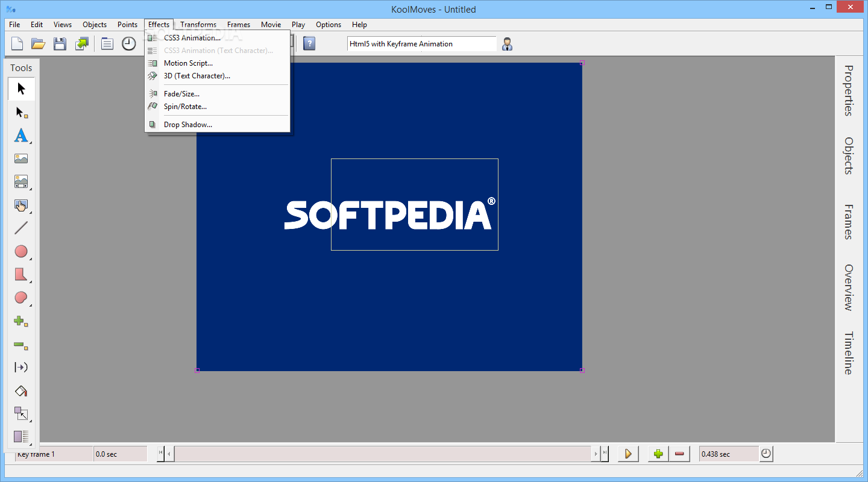Create a new file from the toolbar
868x482 pixels.
point(17,43)
